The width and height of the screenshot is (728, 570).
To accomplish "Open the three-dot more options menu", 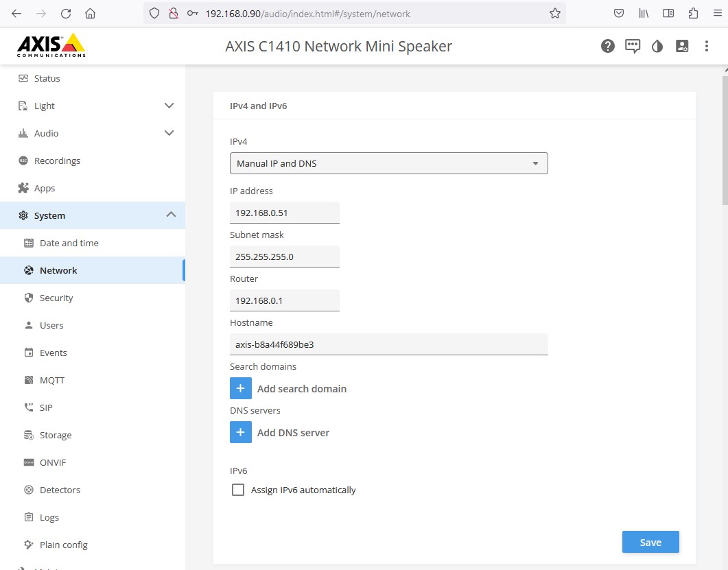I will tap(707, 46).
